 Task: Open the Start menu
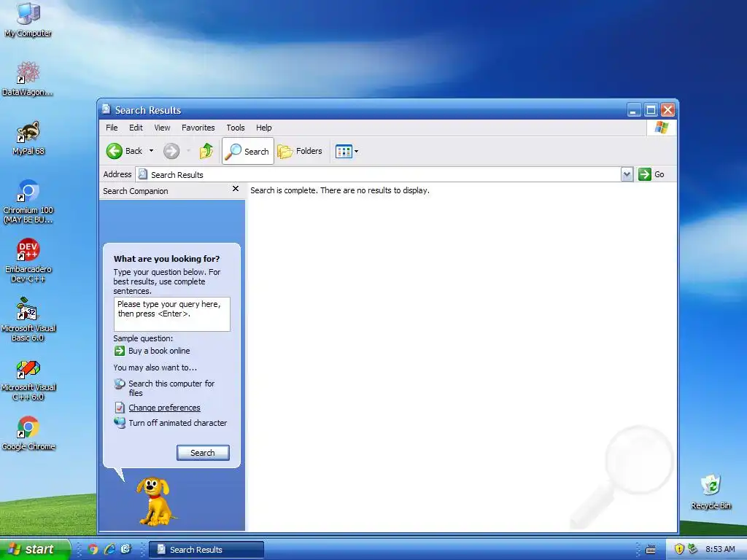point(35,550)
